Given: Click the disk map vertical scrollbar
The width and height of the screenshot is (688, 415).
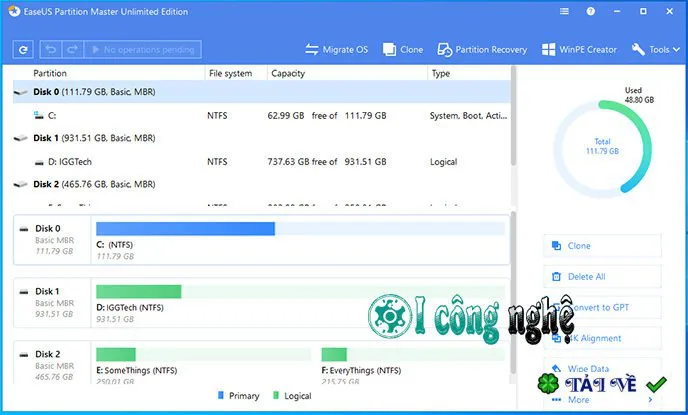Looking at the screenshot, I should click(513, 293).
